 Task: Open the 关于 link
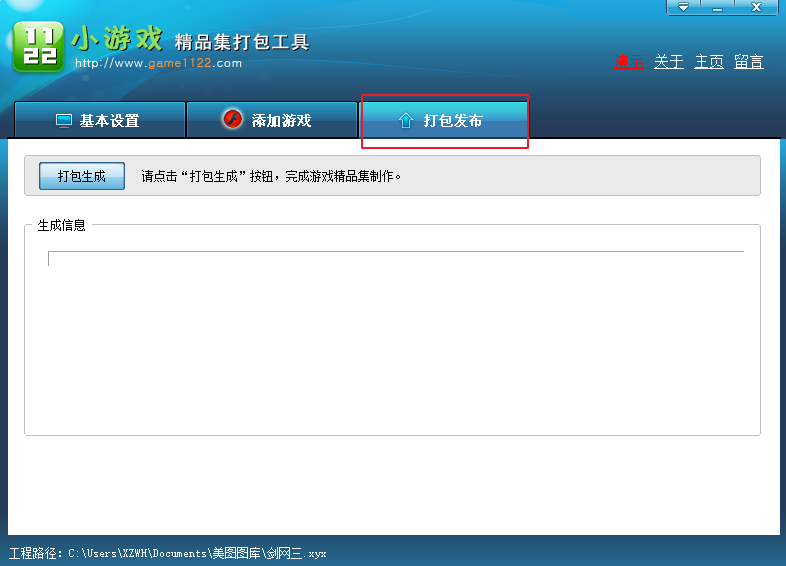[x=669, y=62]
